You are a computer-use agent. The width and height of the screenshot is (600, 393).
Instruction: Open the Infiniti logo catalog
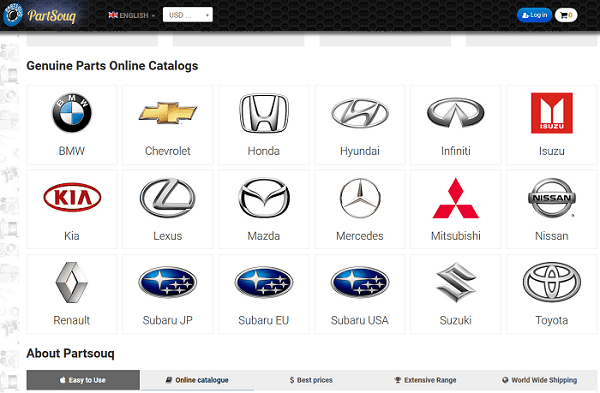(x=455, y=113)
